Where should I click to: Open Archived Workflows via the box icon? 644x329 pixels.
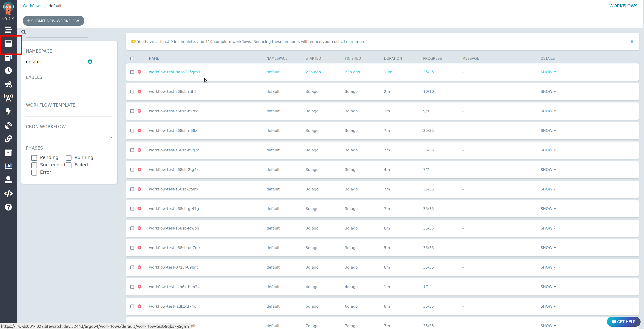coord(8,153)
